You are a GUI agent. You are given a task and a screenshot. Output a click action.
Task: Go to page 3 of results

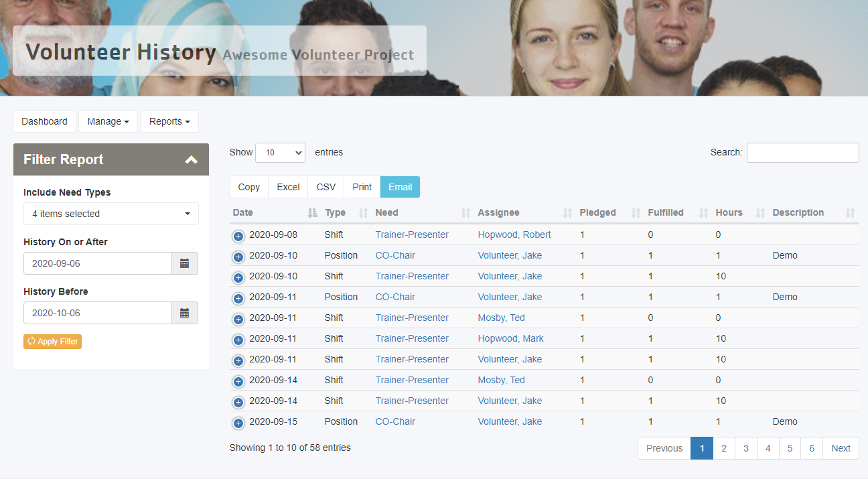745,448
